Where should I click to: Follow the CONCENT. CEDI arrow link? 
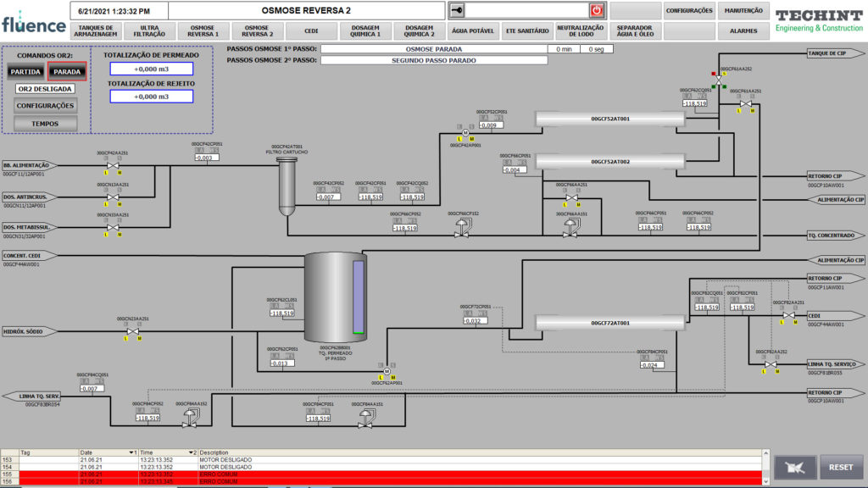pyautogui.click(x=30, y=256)
